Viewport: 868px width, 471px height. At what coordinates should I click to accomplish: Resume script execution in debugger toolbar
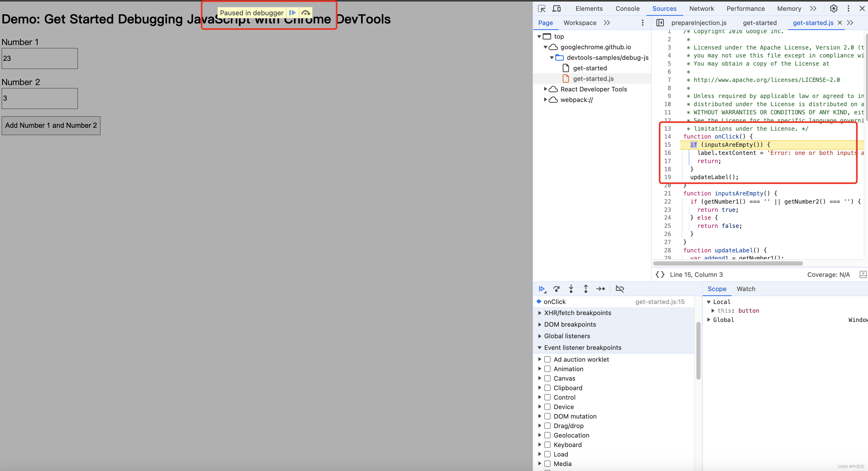542,289
